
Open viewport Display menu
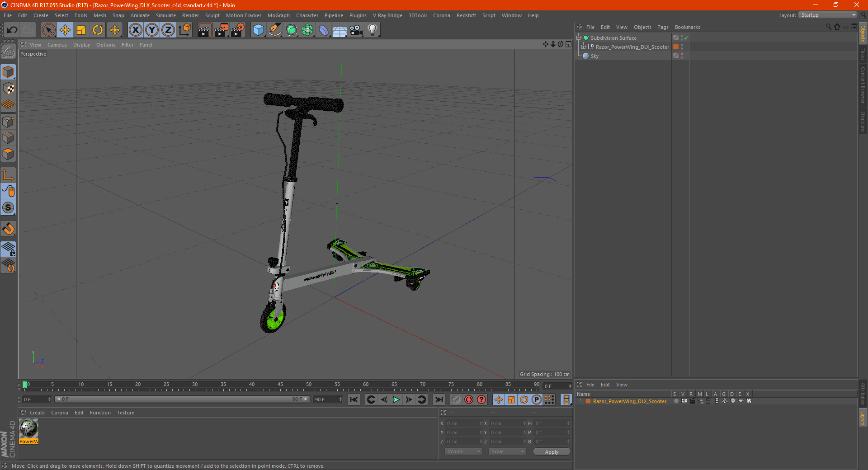tap(81, 45)
